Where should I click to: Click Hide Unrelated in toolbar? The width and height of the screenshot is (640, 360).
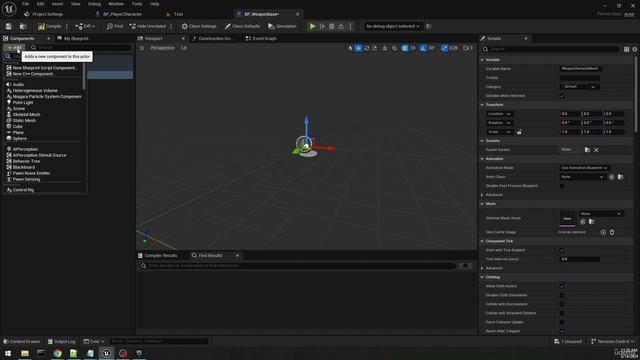[x=147, y=26]
